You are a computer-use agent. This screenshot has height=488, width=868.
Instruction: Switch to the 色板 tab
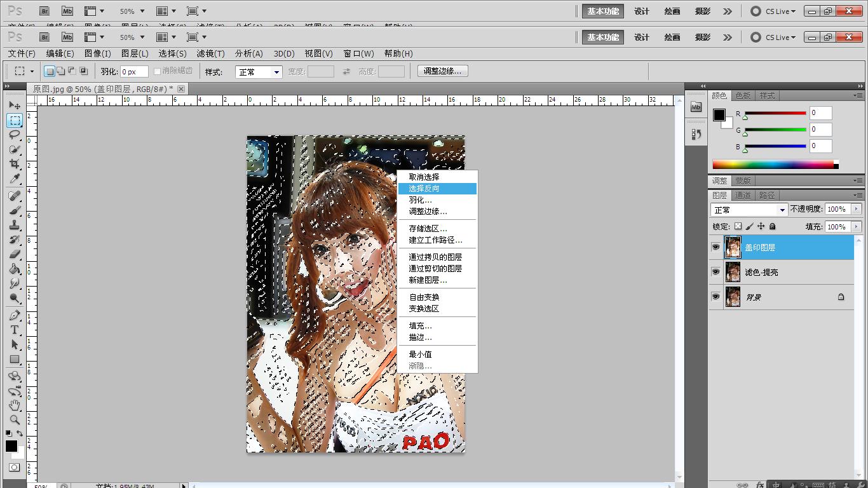[x=743, y=96]
